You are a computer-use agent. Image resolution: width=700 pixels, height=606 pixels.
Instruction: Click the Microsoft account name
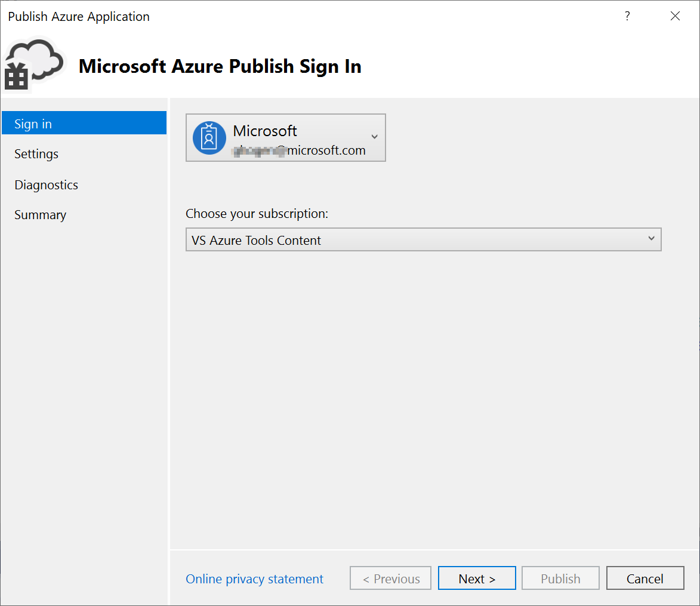pos(265,131)
